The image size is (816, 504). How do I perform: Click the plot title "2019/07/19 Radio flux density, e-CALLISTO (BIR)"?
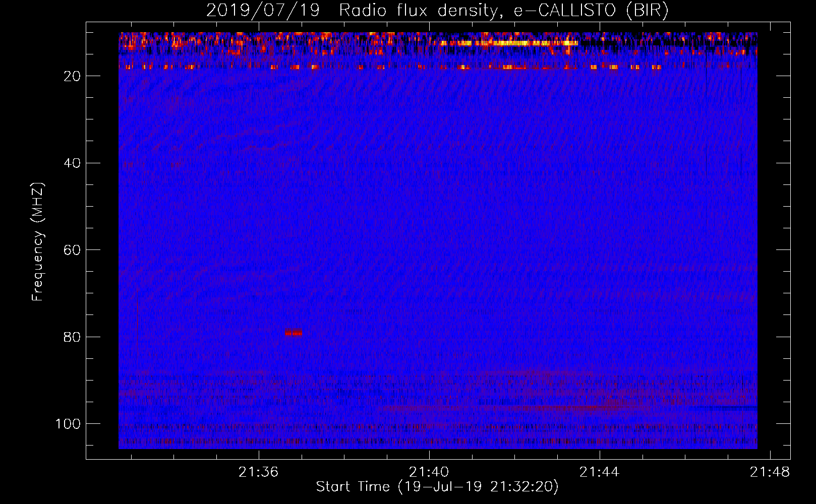pyautogui.click(x=437, y=10)
